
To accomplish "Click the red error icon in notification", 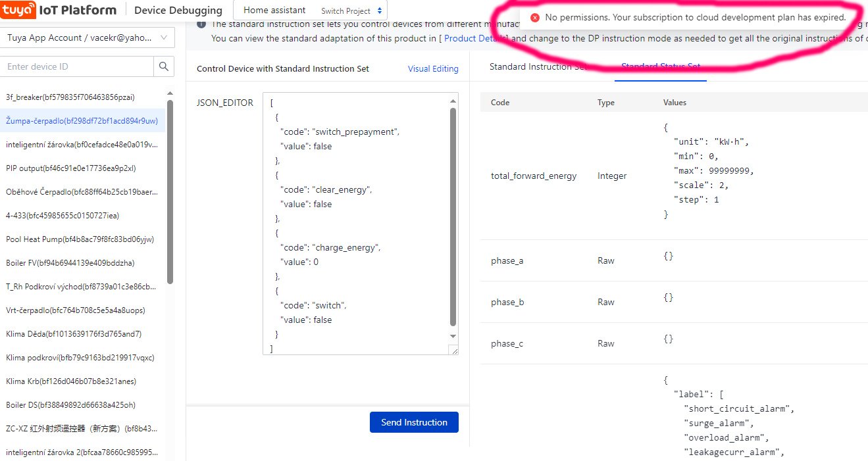I will tap(535, 18).
